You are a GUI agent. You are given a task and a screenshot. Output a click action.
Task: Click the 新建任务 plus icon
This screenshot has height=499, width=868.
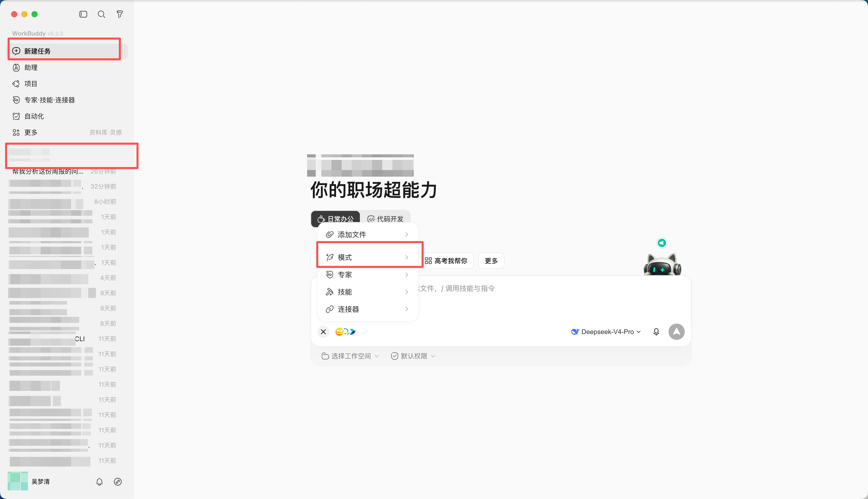click(x=16, y=51)
